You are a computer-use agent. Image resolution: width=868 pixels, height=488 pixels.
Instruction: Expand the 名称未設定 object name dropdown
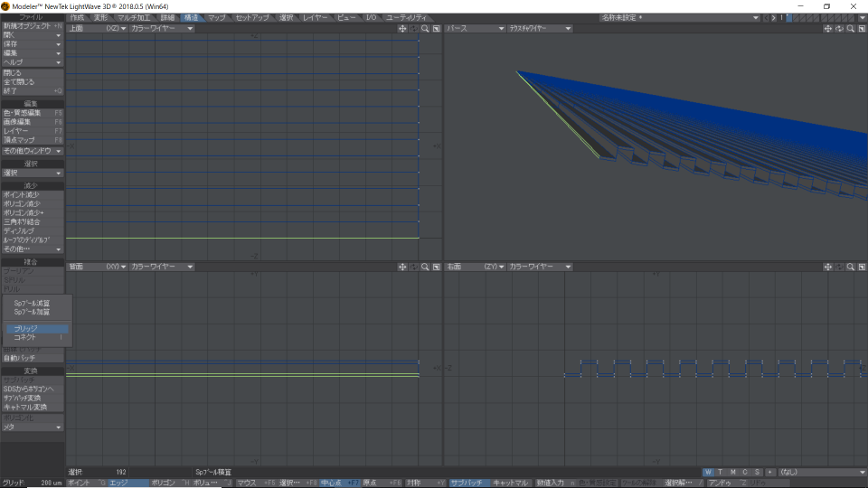click(x=755, y=17)
